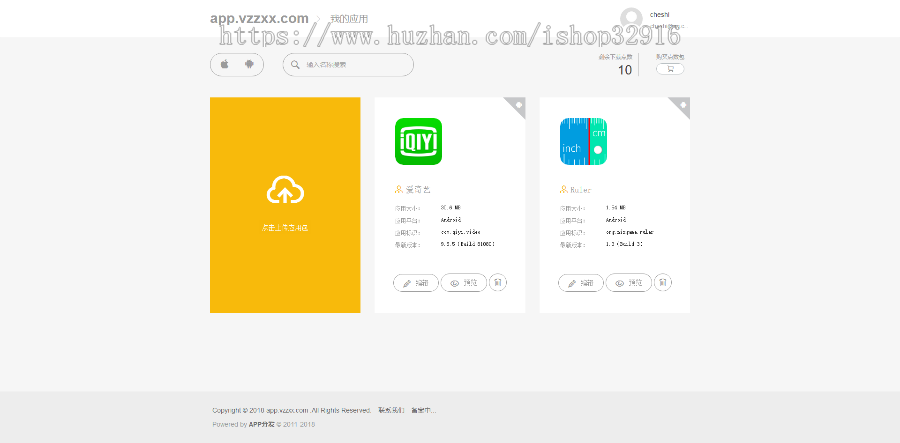Delete the Ruler app
Screen dimensions: 900x443
click(663, 283)
